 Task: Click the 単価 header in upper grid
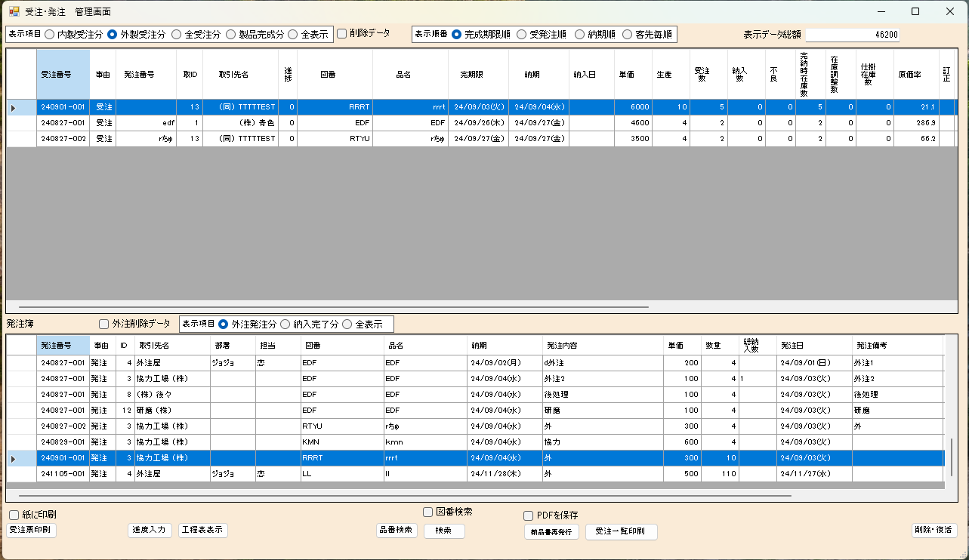633,75
